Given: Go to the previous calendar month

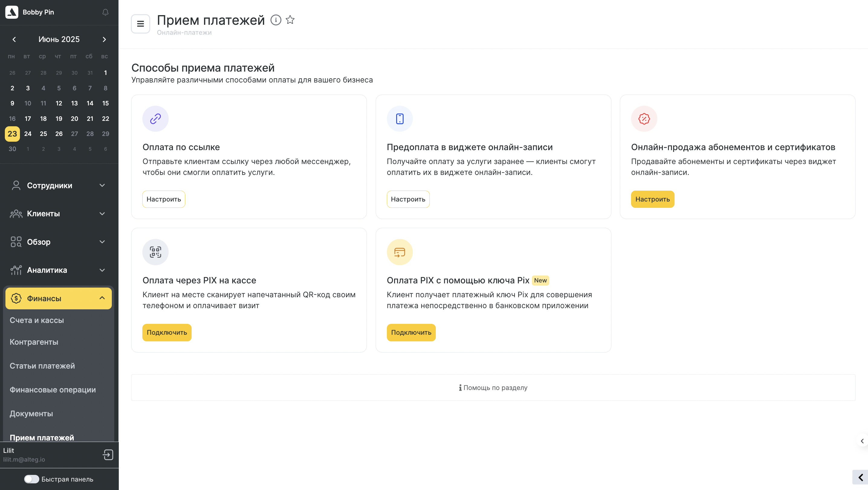Looking at the screenshot, I should click(x=14, y=39).
